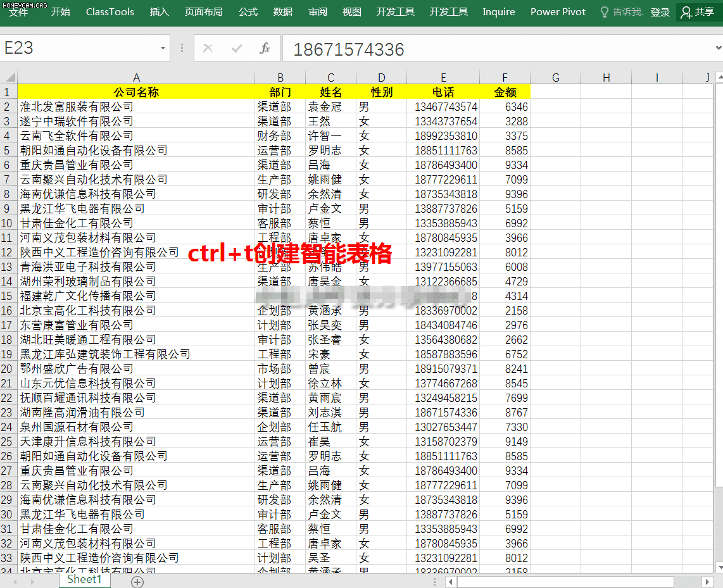The width and height of the screenshot is (723, 588).
Task: Click the vertical scrollbar on the right
Action: coord(718,253)
